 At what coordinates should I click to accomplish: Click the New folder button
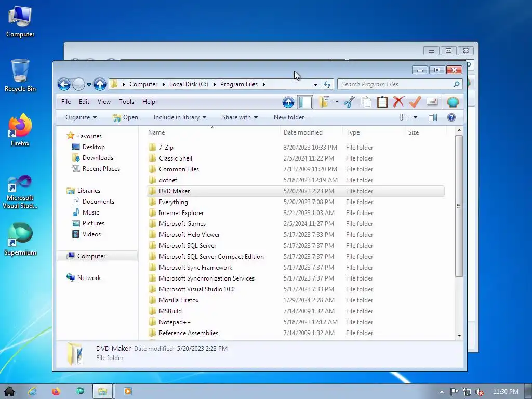[289, 117]
